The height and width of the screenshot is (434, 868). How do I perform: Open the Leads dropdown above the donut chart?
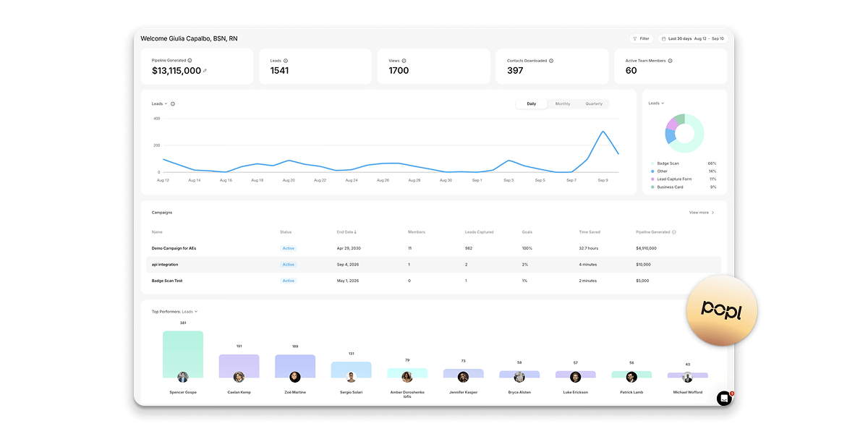(655, 103)
